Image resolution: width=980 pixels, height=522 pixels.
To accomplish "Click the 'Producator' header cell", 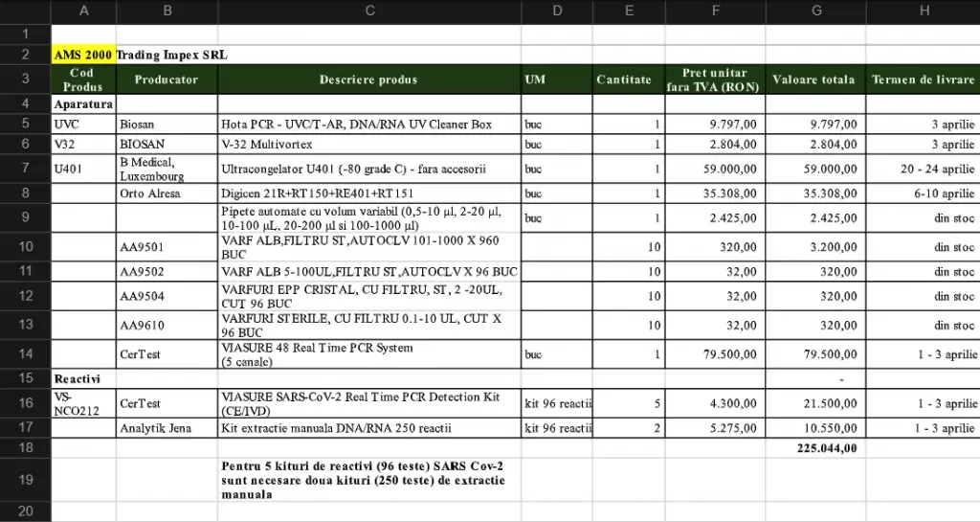I will click(167, 79).
